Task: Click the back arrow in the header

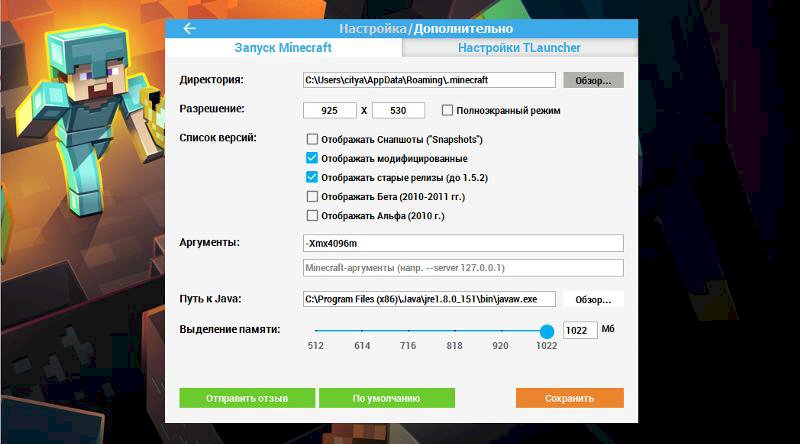Action: pyautogui.click(x=189, y=29)
